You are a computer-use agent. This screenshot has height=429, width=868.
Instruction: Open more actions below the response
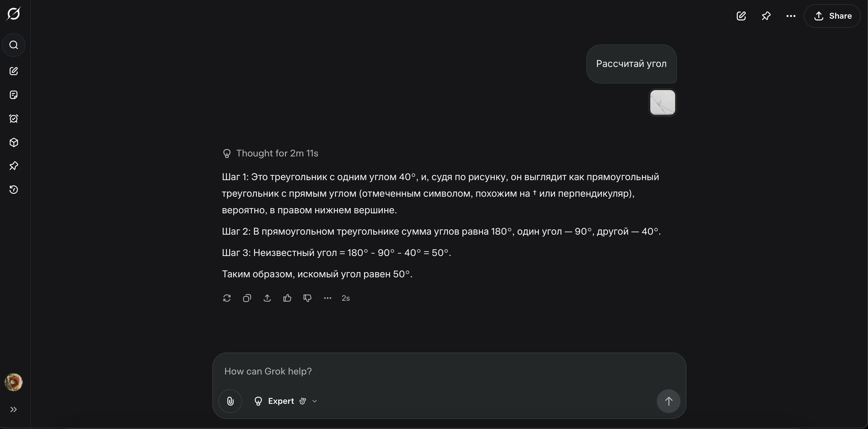(328, 298)
